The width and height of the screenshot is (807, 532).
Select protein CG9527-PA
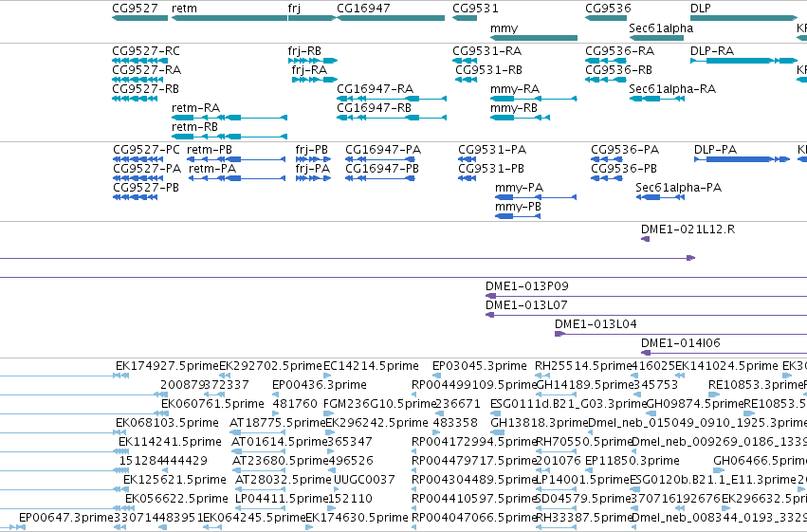coord(147,169)
